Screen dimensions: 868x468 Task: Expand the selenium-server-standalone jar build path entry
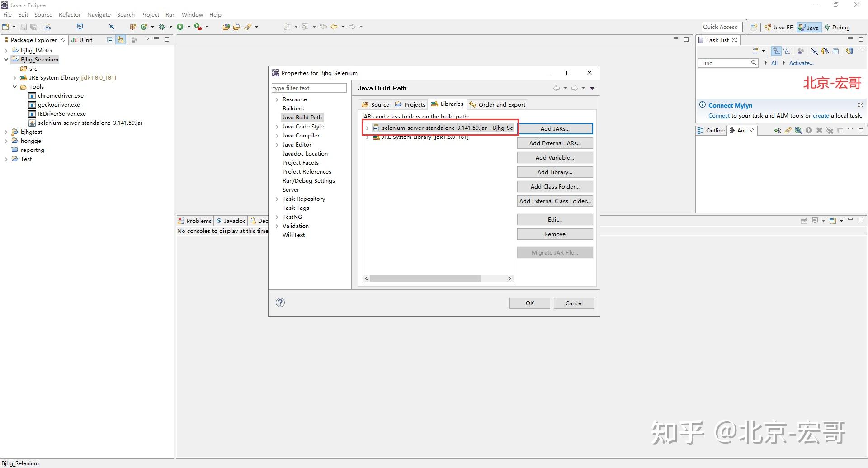point(367,128)
